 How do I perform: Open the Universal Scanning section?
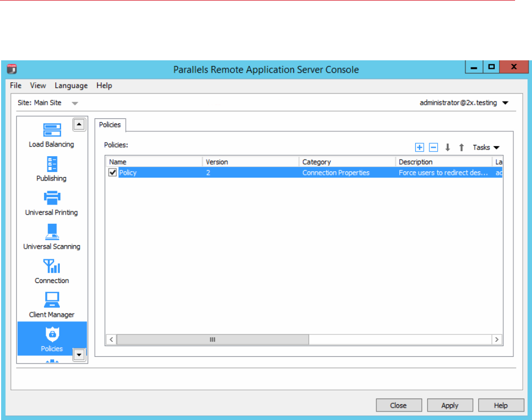(51, 237)
